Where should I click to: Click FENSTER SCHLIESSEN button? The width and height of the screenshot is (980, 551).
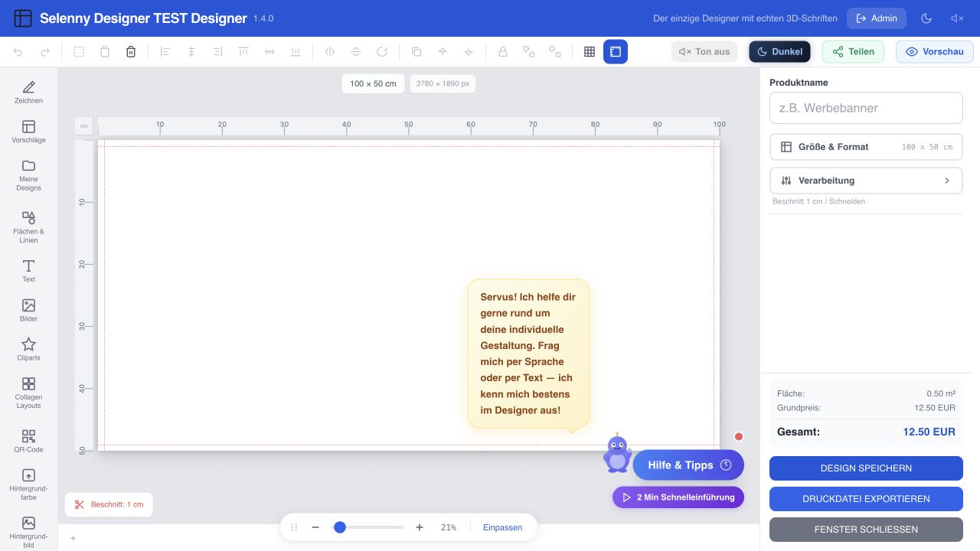[x=866, y=530]
